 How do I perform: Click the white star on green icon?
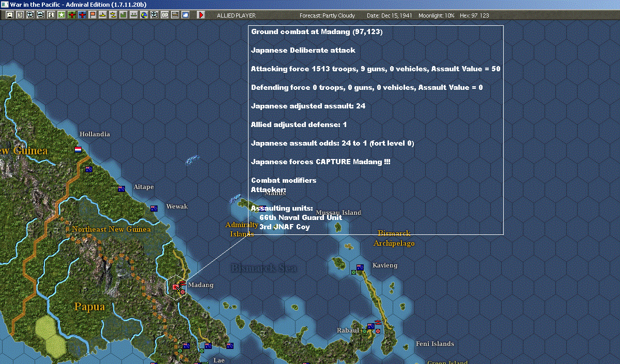pyautogui.click(x=61, y=15)
